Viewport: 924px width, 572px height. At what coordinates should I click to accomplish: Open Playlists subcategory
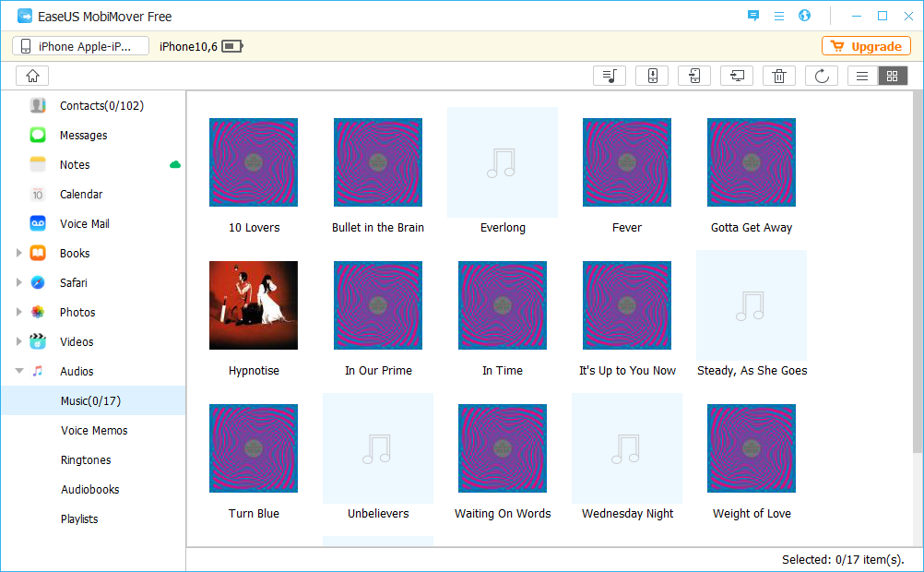(79, 518)
